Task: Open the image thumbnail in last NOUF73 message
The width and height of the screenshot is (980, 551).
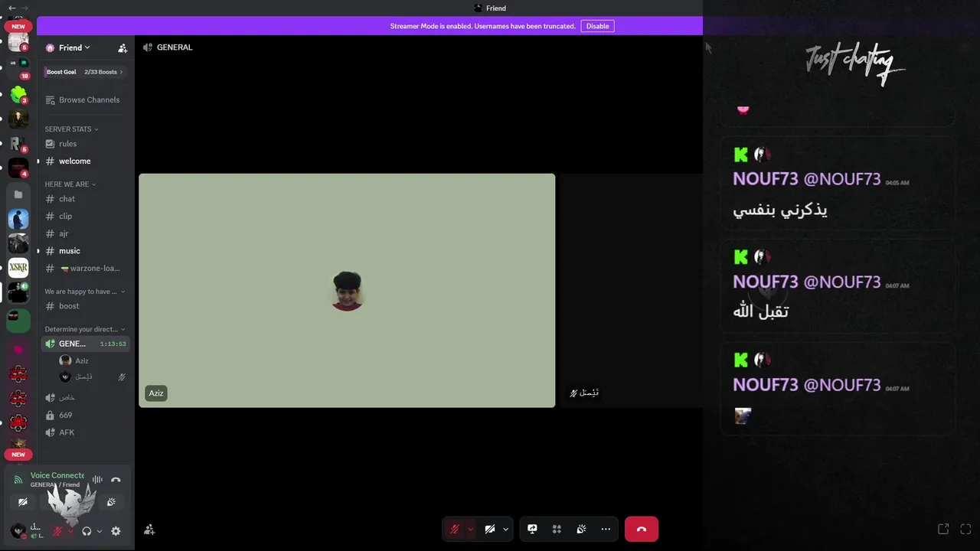Action: 743,416
